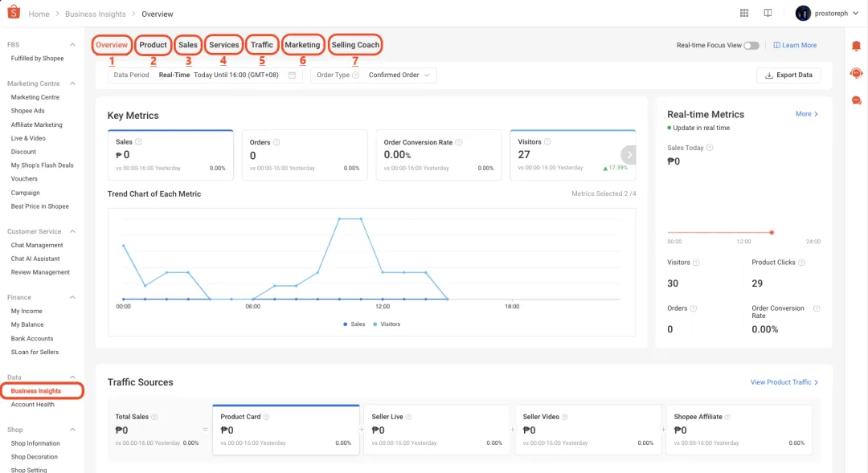Select the Sales key metric card

[170, 155]
